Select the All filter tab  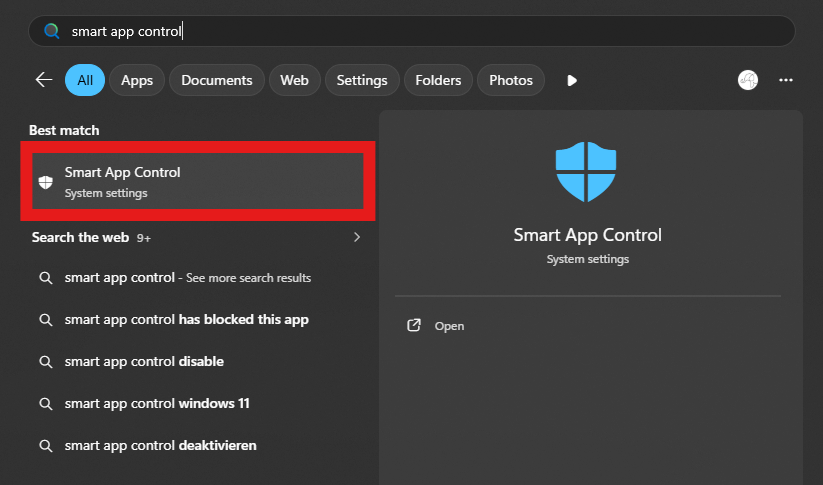click(x=85, y=80)
